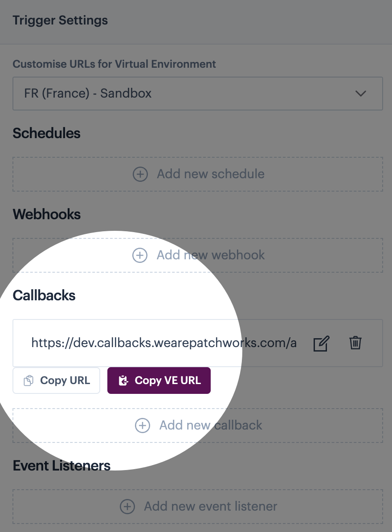This screenshot has height=532, width=392.
Task: Edit the callback URL with pencil icon
Action: click(x=321, y=344)
